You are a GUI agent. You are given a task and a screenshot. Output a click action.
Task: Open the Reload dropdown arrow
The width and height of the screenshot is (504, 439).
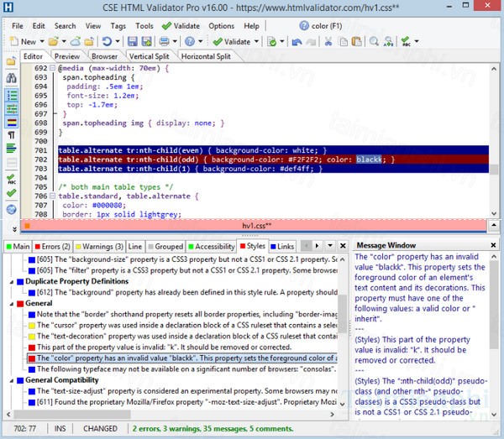118,41
